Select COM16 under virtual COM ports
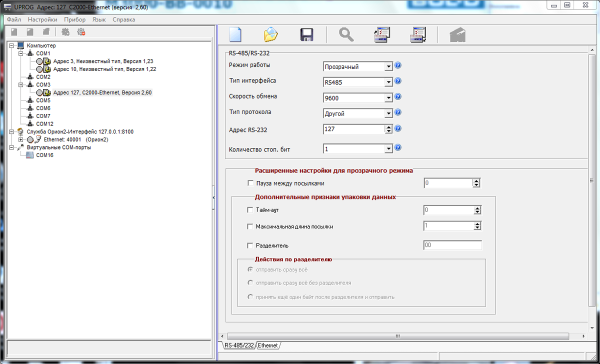This screenshot has width=600, height=364. tap(44, 155)
